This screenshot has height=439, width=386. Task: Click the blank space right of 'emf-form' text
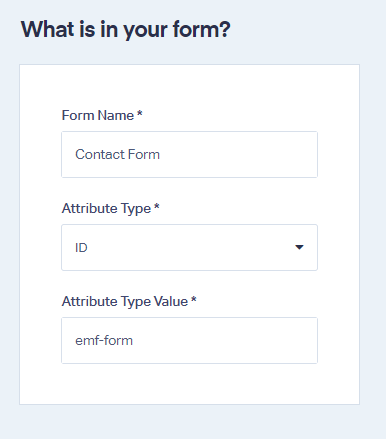point(225,340)
